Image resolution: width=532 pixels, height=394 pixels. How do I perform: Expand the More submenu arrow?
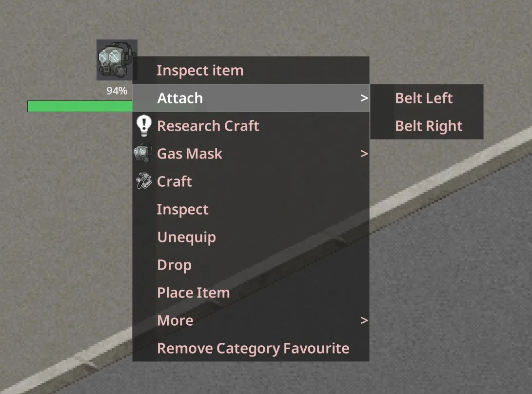tap(364, 320)
